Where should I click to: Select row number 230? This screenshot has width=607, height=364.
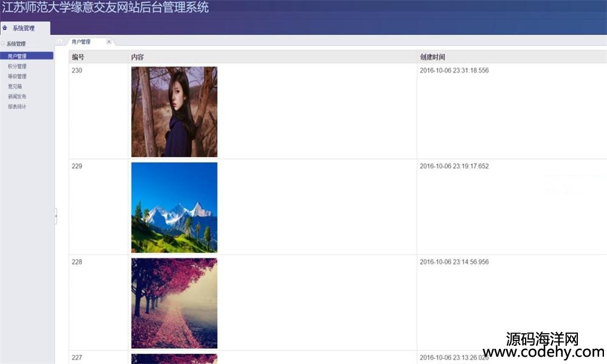tap(76, 70)
